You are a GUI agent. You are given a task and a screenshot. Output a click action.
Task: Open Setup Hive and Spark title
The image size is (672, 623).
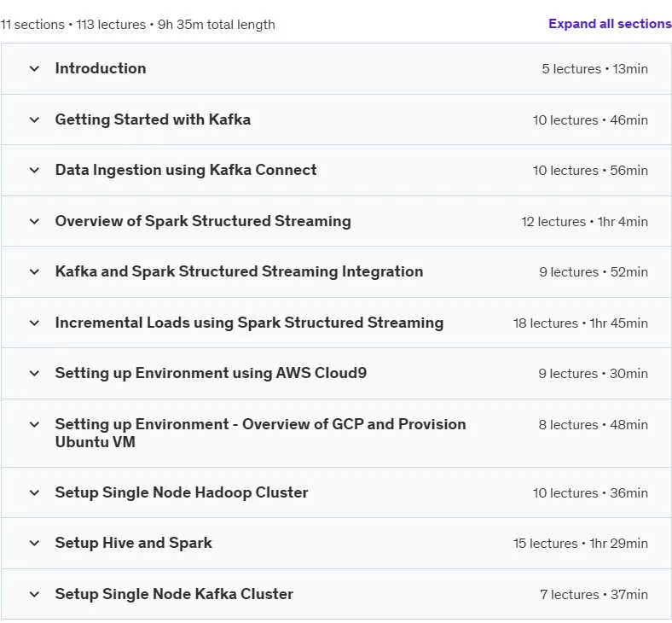134,544
